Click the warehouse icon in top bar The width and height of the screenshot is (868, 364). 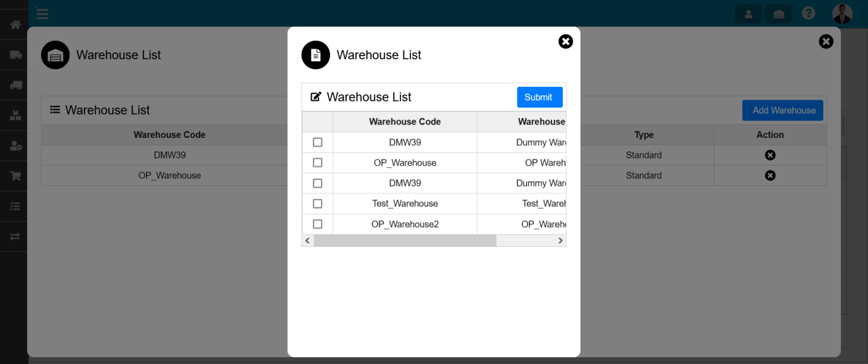[779, 14]
